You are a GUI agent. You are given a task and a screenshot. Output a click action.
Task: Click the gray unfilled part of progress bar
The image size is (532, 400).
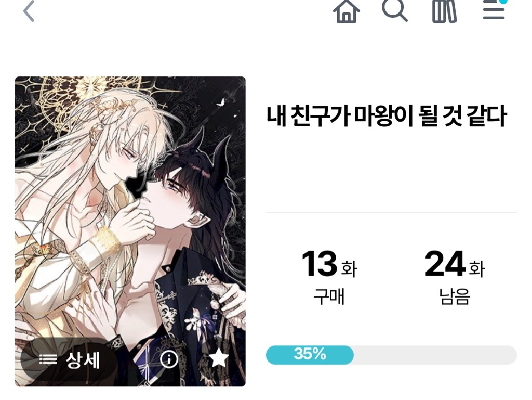point(435,355)
